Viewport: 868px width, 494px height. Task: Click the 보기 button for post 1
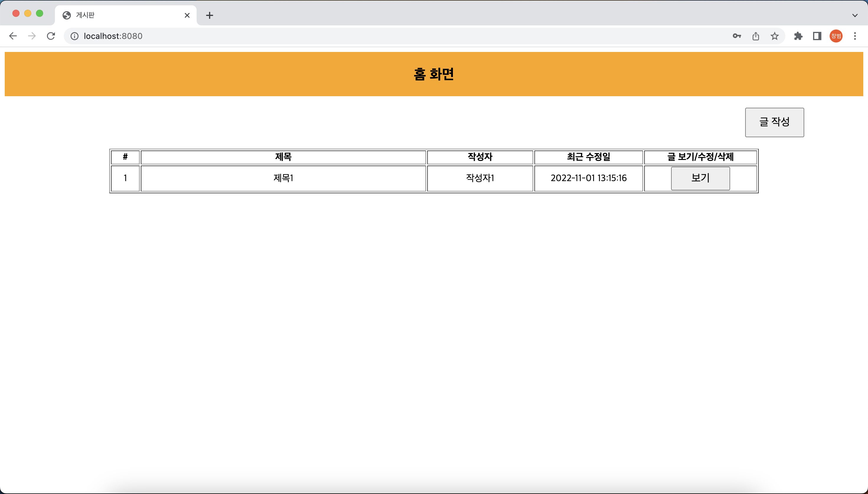click(700, 178)
